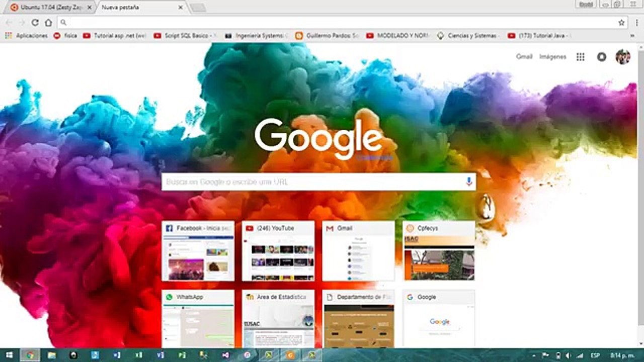The width and height of the screenshot is (644, 362).
Task: View Google notifications bell
Action: click(602, 57)
